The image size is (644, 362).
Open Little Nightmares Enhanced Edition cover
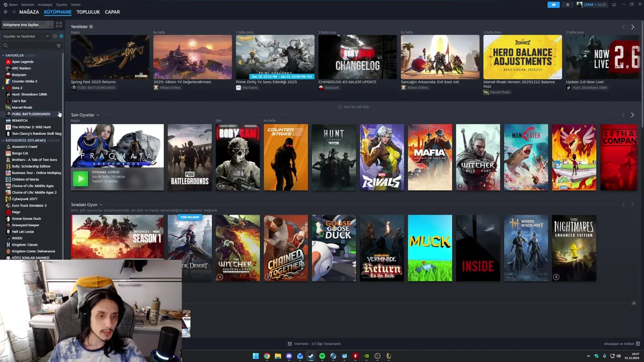[574, 248]
